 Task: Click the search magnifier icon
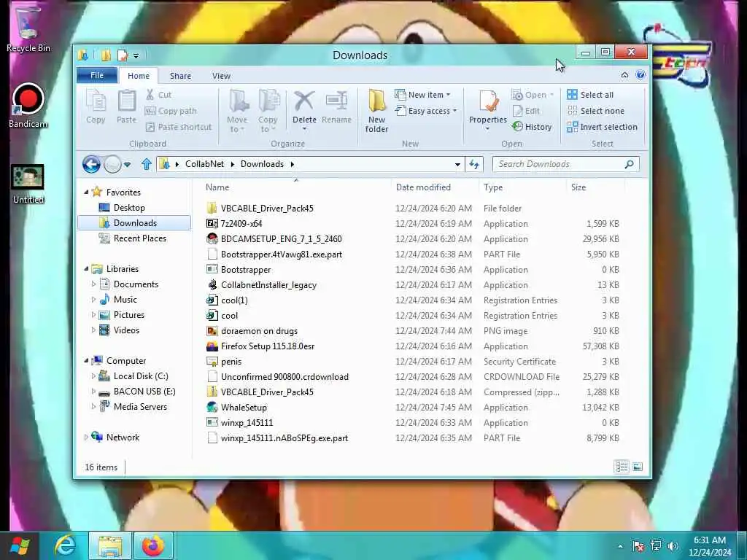click(630, 164)
